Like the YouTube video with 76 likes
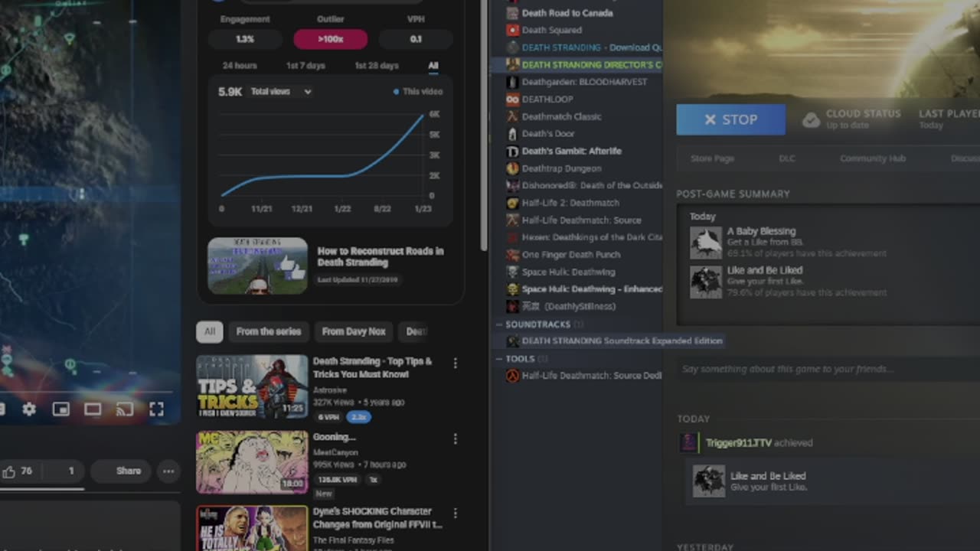This screenshot has height=551, width=980. (x=17, y=471)
